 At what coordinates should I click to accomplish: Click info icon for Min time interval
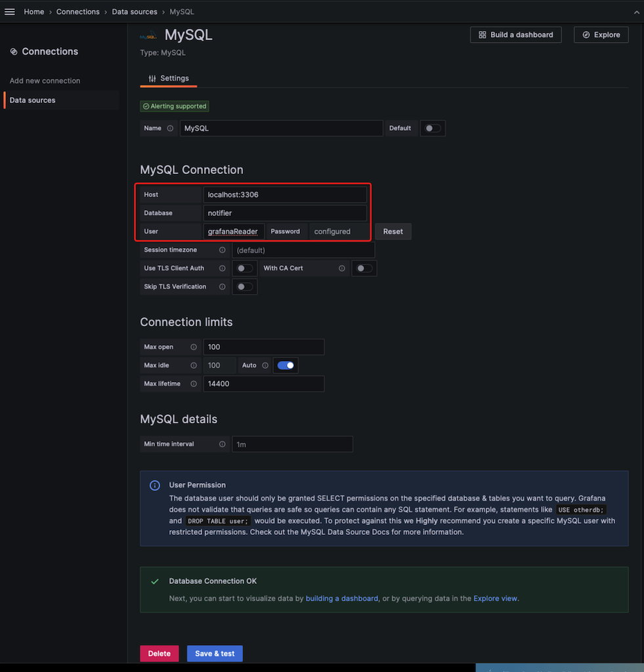coord(222,444)
